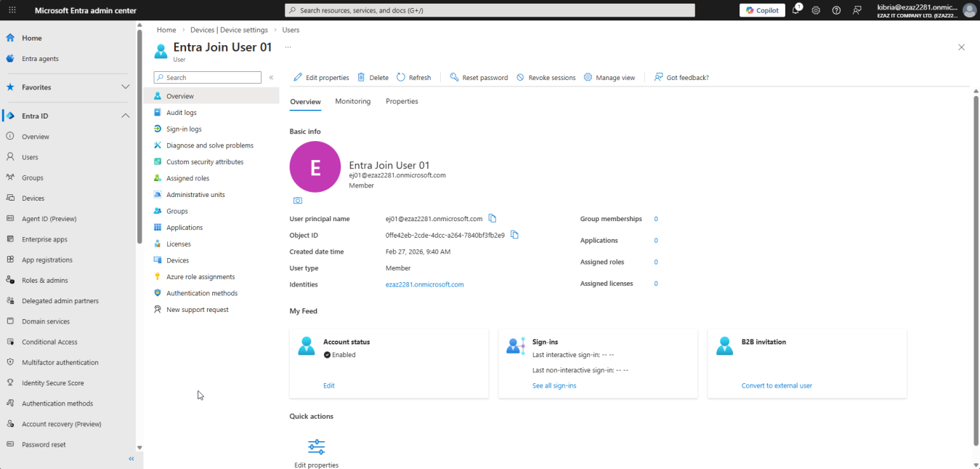The image size is (980, 469).
Task: Click Delete in the toolbar
Action: (373, 77)
